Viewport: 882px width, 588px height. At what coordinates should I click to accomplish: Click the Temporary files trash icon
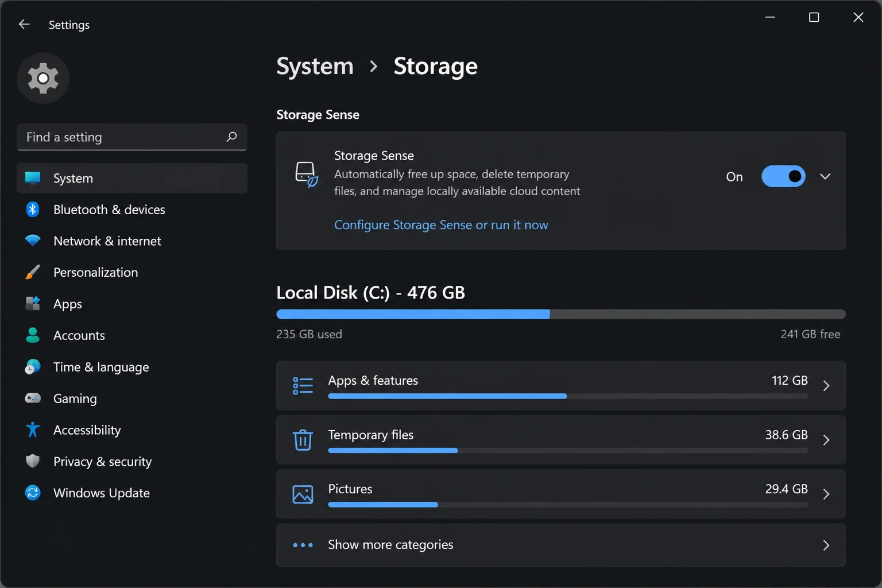303,440
